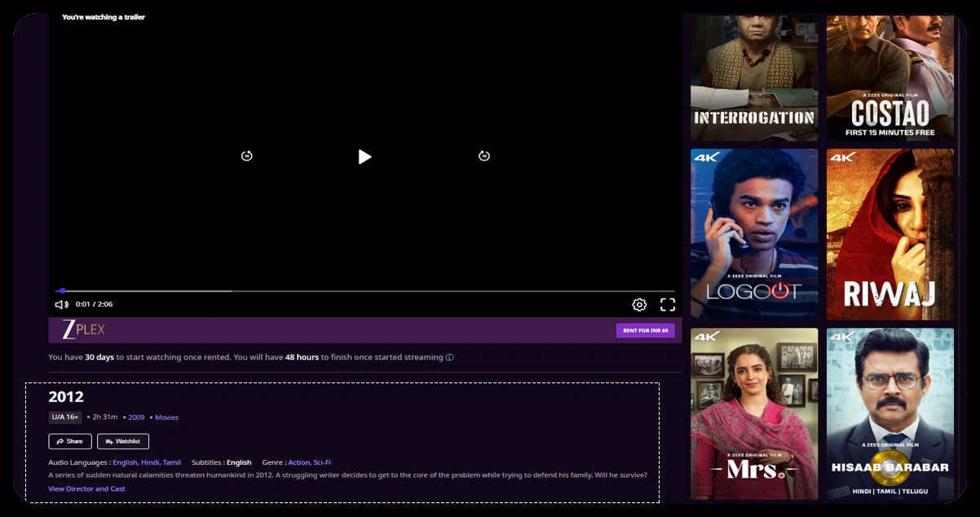
Task: Open the 2009 release year link
Action: click(136, 418)
